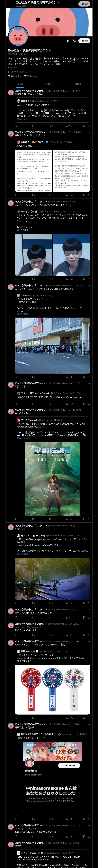Open more menu on Oct 15, 2024 post
Viewport: 98px width, 868px height.
tap(89, 132)
